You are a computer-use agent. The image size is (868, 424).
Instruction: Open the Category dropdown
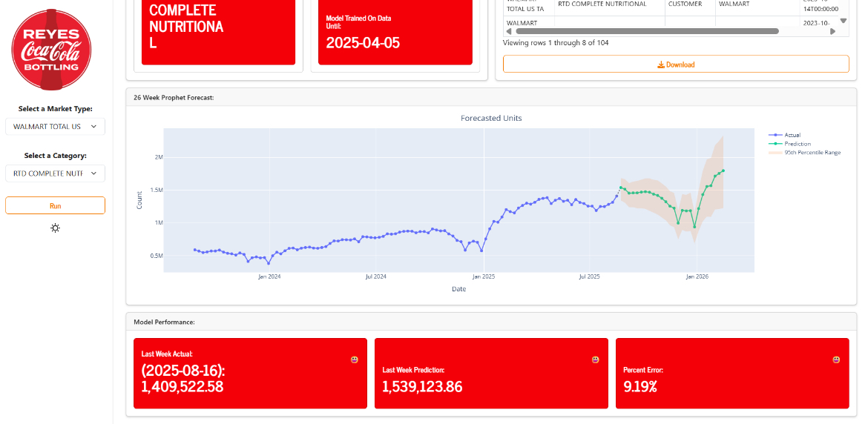pos(55,173)
